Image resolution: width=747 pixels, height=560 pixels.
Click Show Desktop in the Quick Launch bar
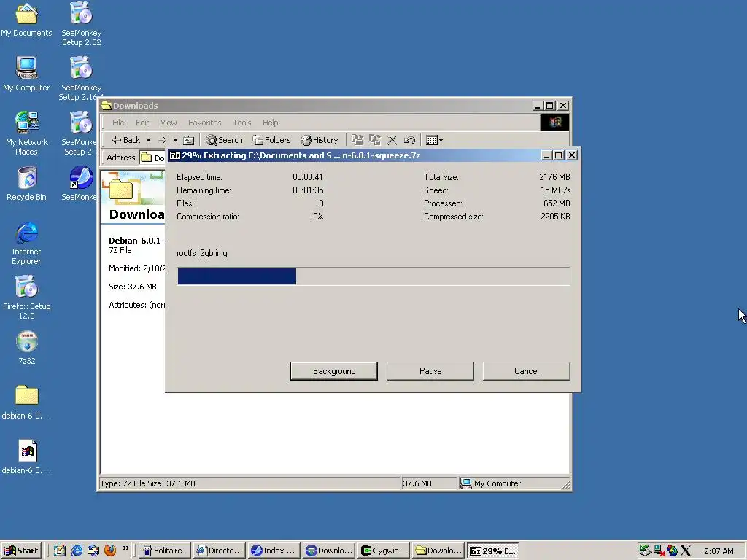(60, 551)
